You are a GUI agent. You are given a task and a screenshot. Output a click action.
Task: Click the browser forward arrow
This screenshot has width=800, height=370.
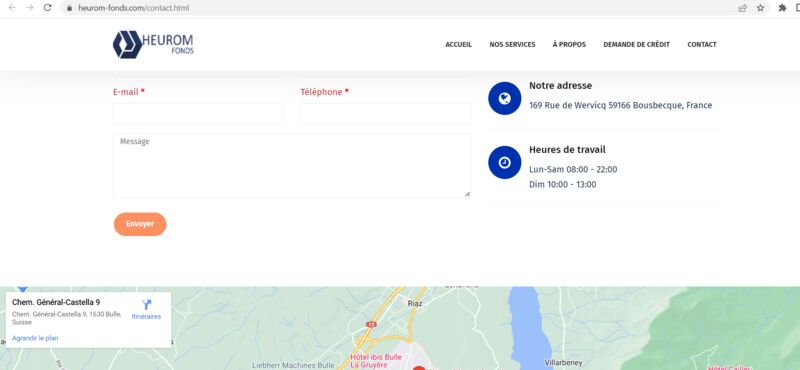(x=30, y=8)
